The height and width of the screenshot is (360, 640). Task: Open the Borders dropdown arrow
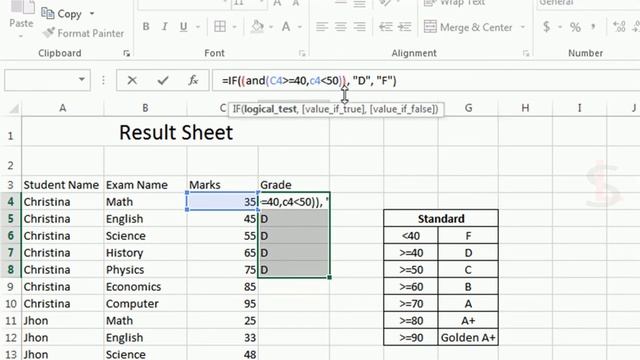pos(235,27)
